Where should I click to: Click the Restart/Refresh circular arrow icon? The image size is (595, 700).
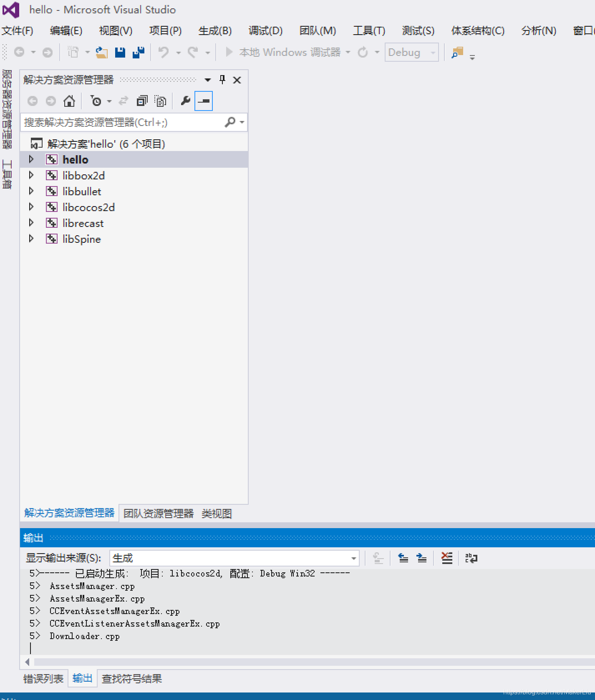363,52
